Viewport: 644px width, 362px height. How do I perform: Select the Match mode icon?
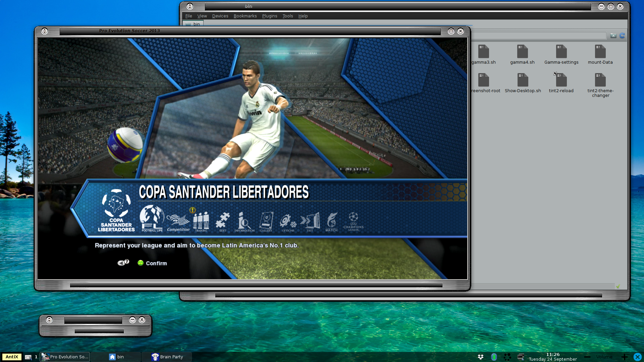point(331,222)
